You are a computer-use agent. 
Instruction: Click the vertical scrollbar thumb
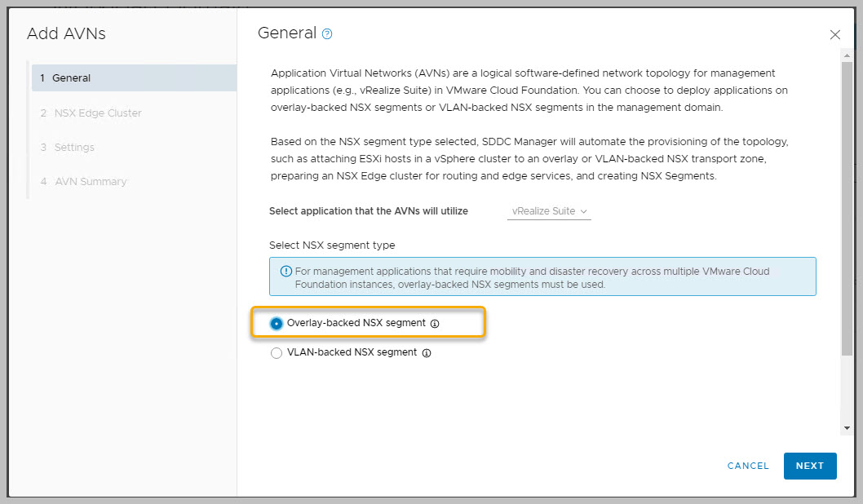coord(848,204)
